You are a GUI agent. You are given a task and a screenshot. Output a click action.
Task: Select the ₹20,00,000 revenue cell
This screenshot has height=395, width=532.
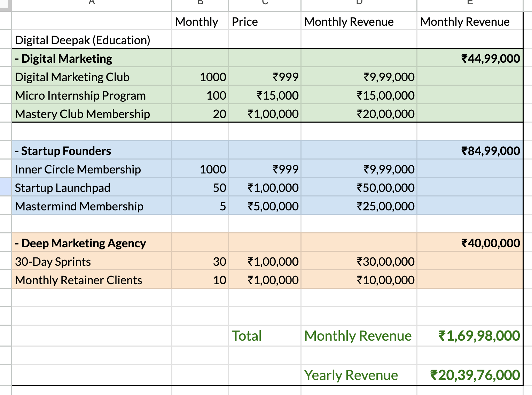point(359,114)
